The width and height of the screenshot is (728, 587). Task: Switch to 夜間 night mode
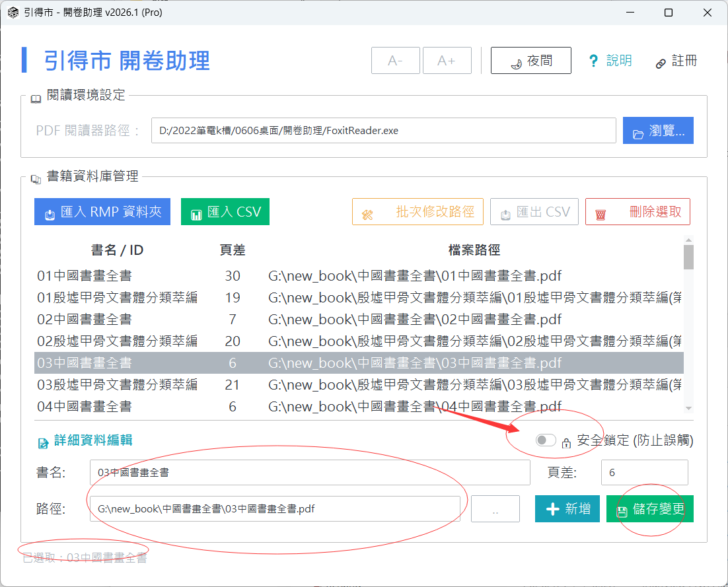(530, 61)
